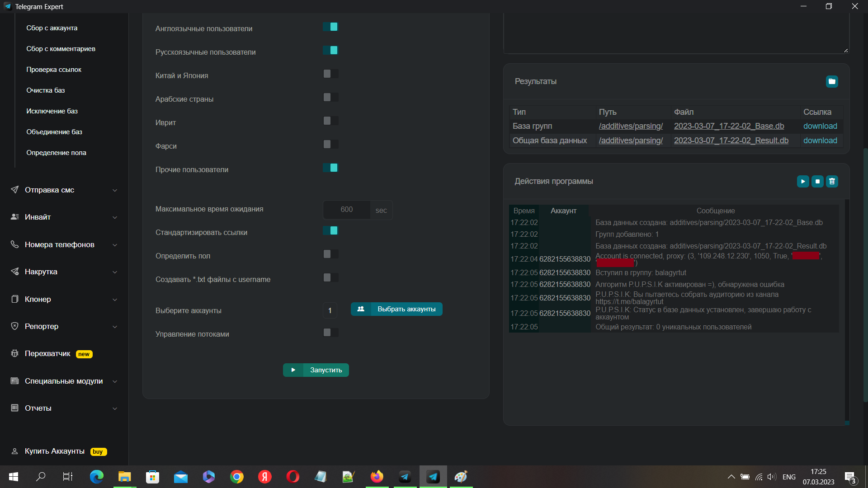Enable Иврит toggle
Viewport: 868px width, 488px height.
click(330, 121)
